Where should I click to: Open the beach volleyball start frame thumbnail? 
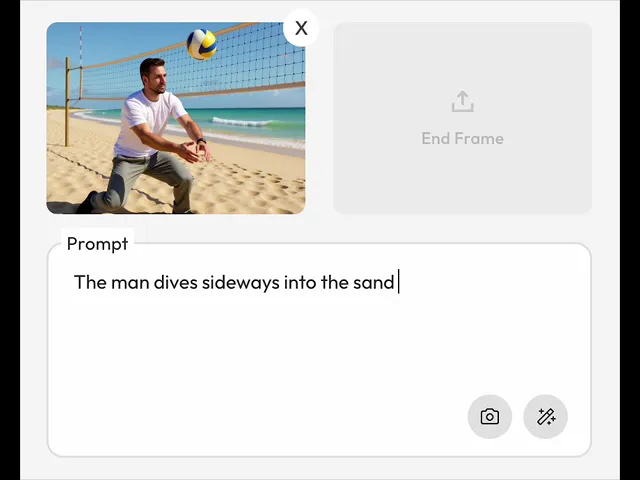(176, 118)
